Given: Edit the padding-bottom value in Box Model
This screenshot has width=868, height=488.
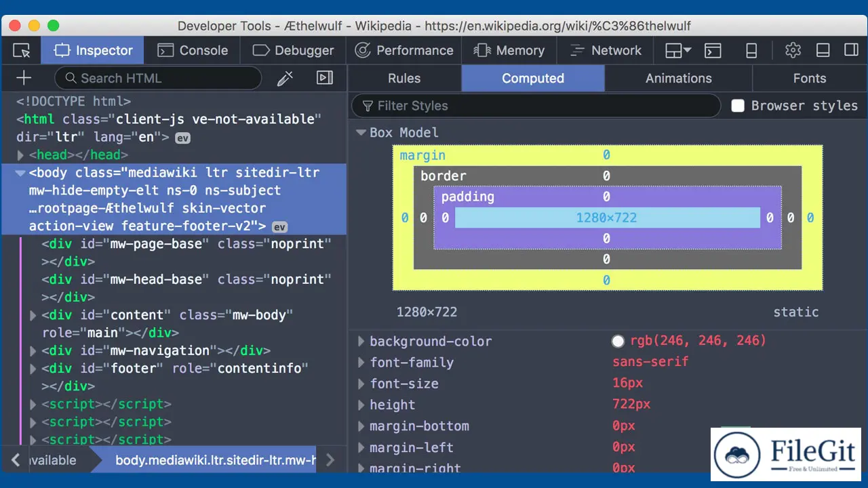Looking at the screenshot, I should 606,239.
